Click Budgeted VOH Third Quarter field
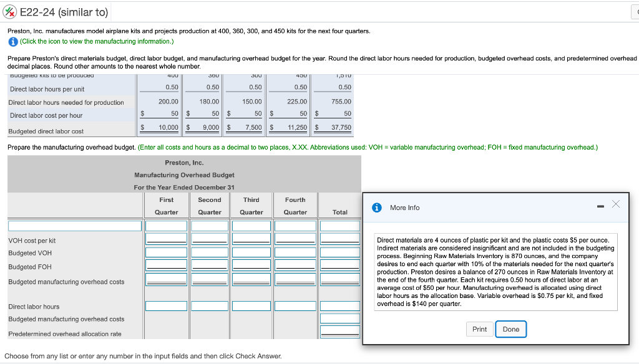This screenshot has width=639, height=364. coord(251,252)
